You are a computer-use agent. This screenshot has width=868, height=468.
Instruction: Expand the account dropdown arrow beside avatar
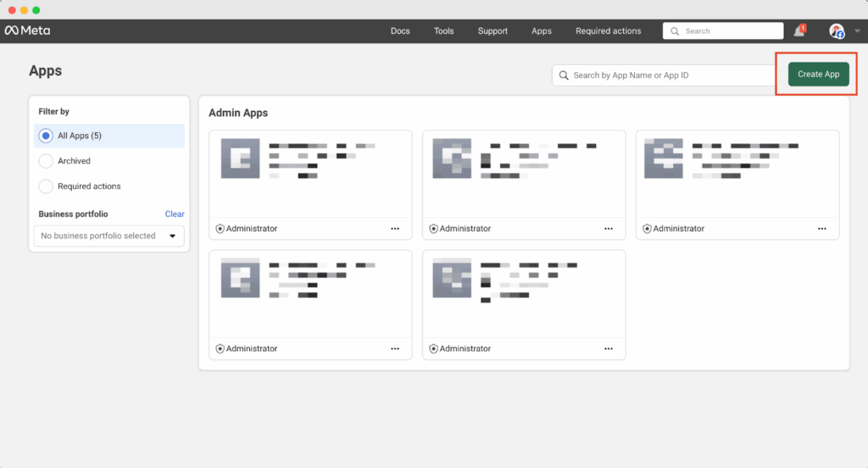click(x=857, y=31)
